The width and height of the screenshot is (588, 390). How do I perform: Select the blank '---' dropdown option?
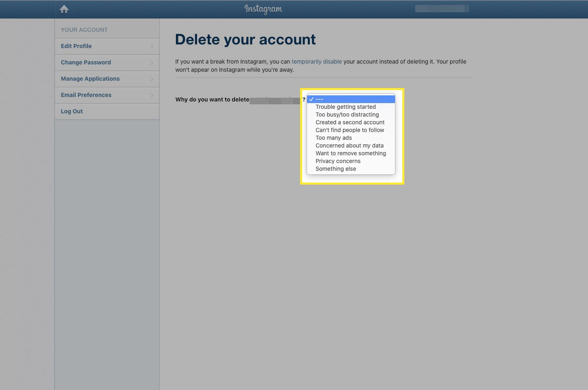point(351,99)
